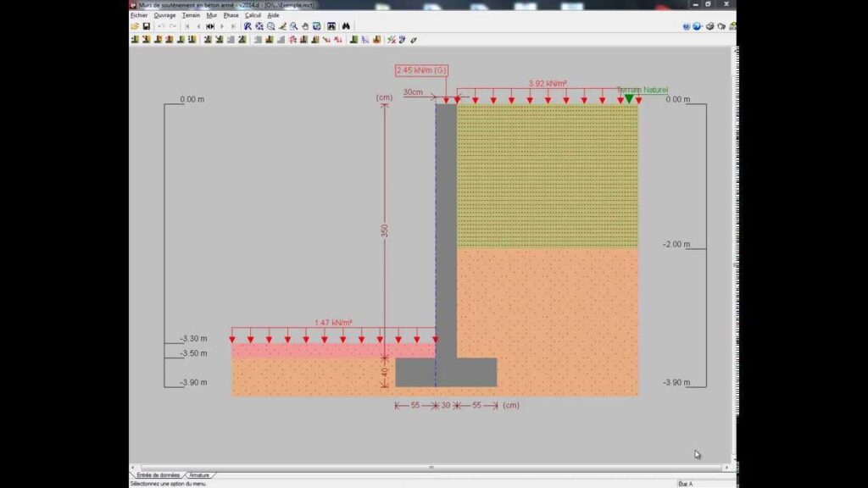
Task: Click the binoculars search icon
Action: [347, 26]
